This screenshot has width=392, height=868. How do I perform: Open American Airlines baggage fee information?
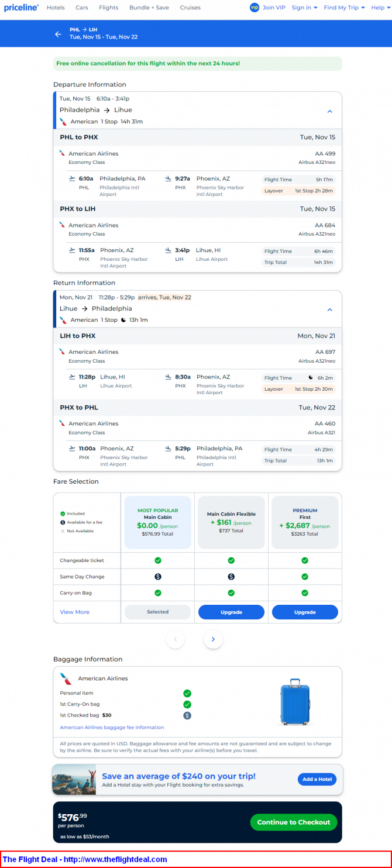tap(112, 727)
